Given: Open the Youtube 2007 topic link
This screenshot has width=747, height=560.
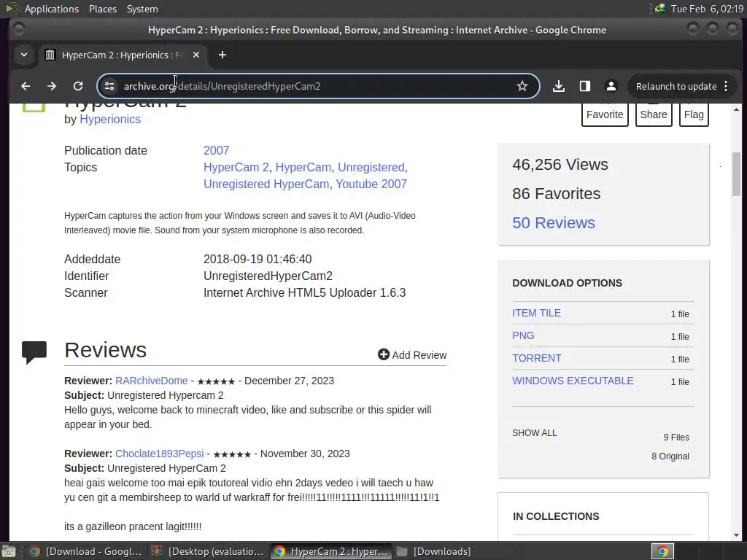Looking at the screenshot, I should pos(371,184).
